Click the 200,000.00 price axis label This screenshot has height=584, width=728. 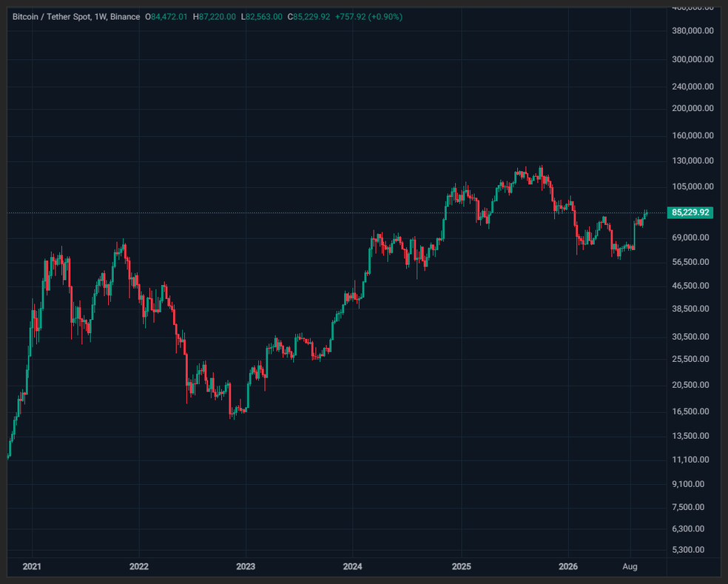692,108
